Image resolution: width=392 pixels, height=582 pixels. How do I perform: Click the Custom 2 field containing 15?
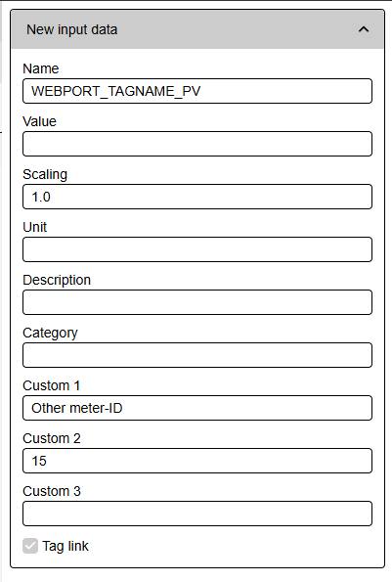197,461
